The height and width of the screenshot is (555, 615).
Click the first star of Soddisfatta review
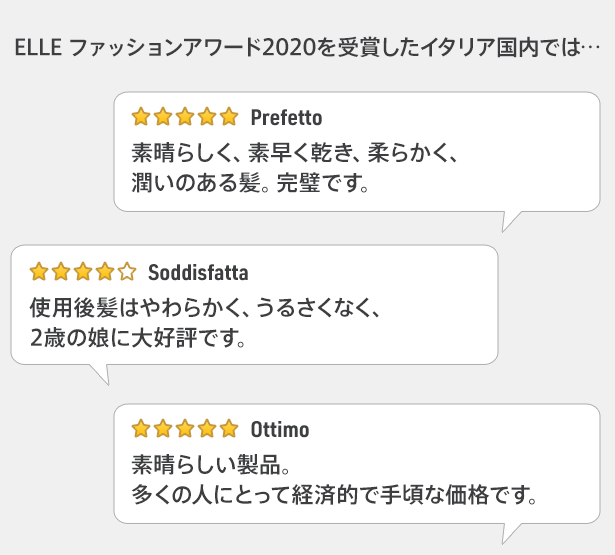click(39, 272)
